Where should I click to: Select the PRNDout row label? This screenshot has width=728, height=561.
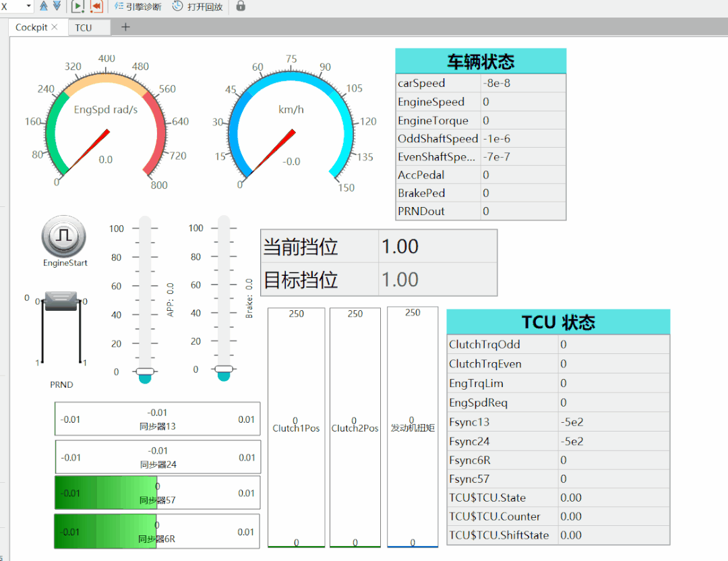[x=421, y=211]
